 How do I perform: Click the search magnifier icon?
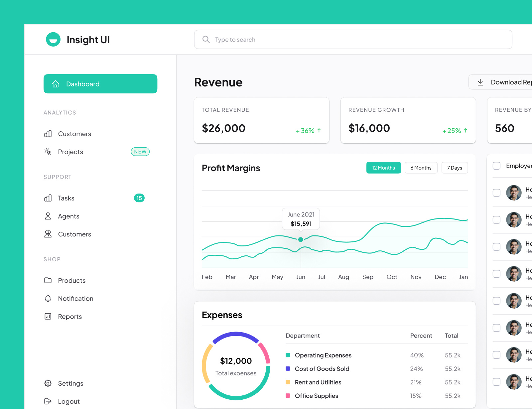coord(206,39)
